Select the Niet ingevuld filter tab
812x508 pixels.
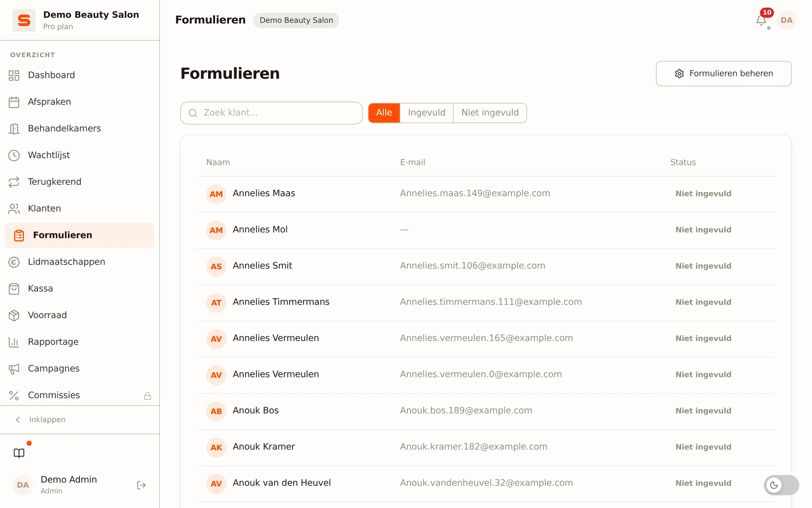tap(490, 113)
